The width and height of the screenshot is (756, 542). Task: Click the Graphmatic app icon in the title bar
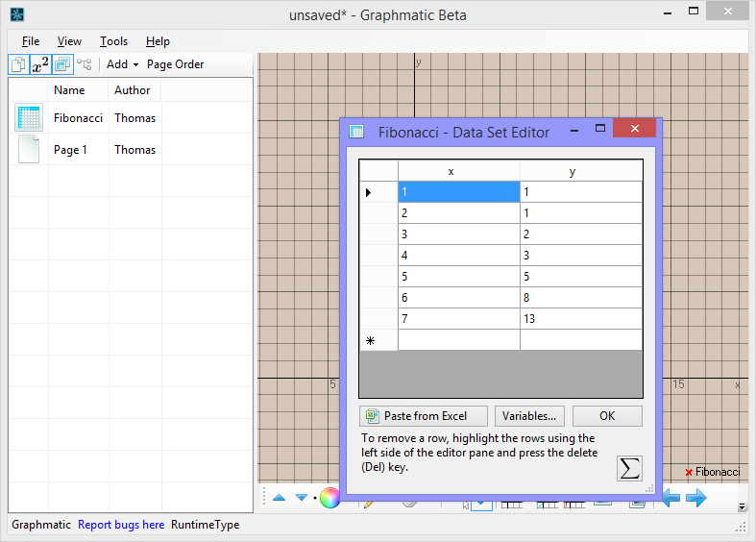17,15
